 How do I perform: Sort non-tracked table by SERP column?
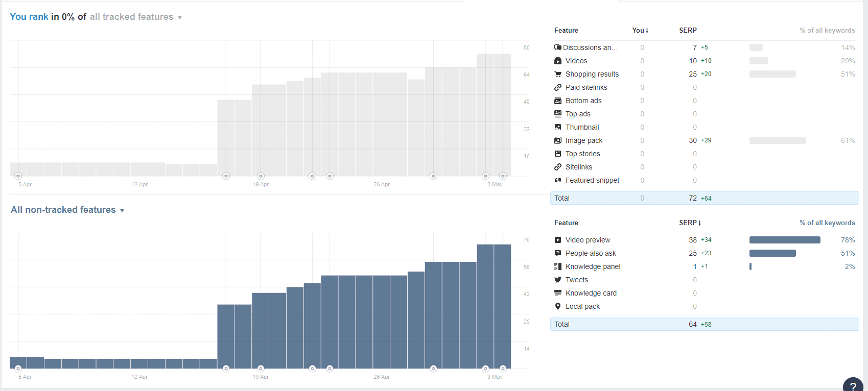(x=690, y=223)
